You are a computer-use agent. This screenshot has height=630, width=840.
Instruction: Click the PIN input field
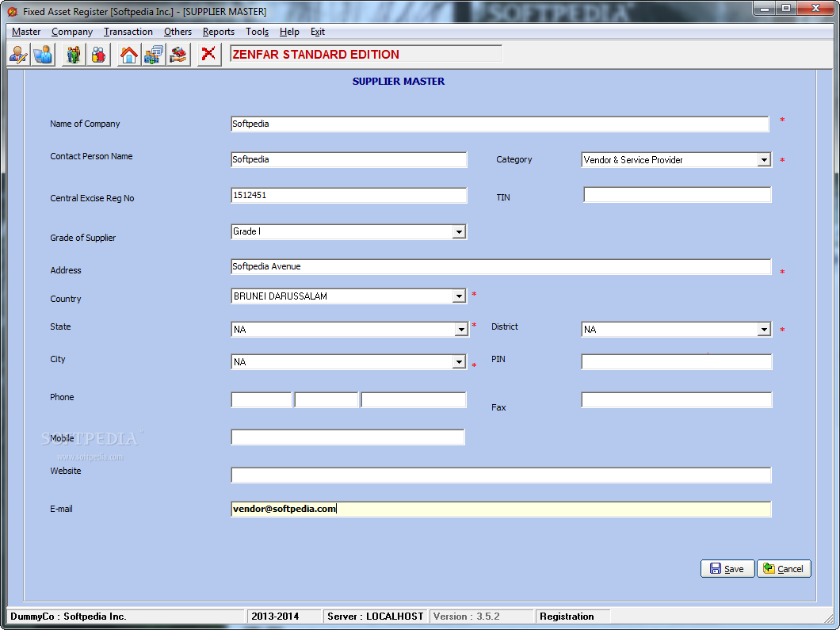pos(677,361)
